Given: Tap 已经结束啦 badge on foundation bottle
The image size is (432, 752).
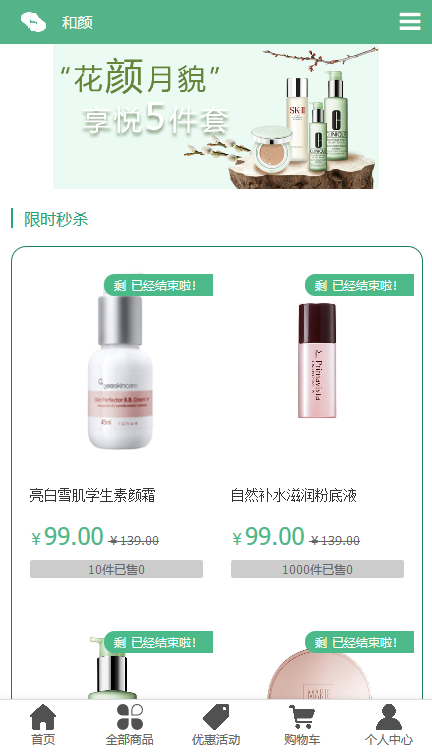Looking at the screenshot, I should [x=360, y=285].
